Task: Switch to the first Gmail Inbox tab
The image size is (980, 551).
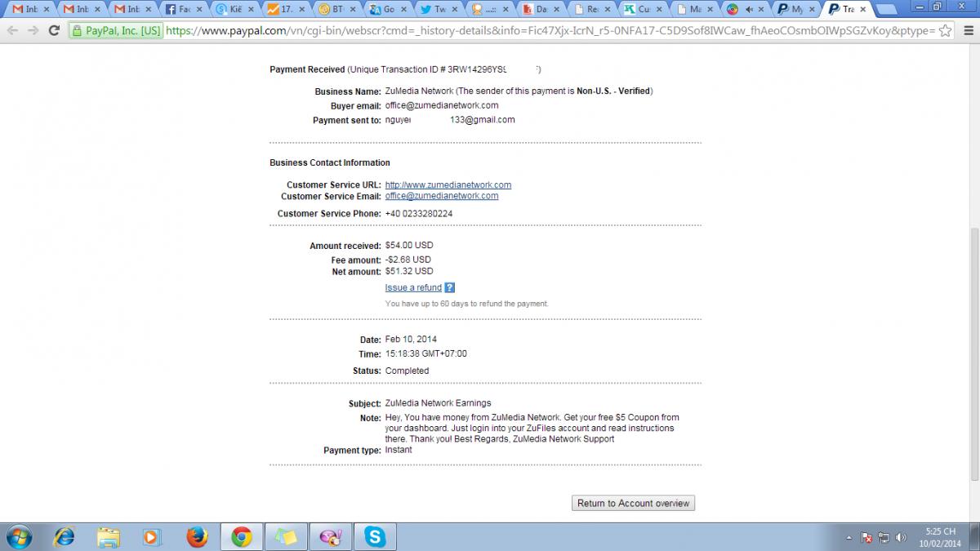Action: click(29, 9)
